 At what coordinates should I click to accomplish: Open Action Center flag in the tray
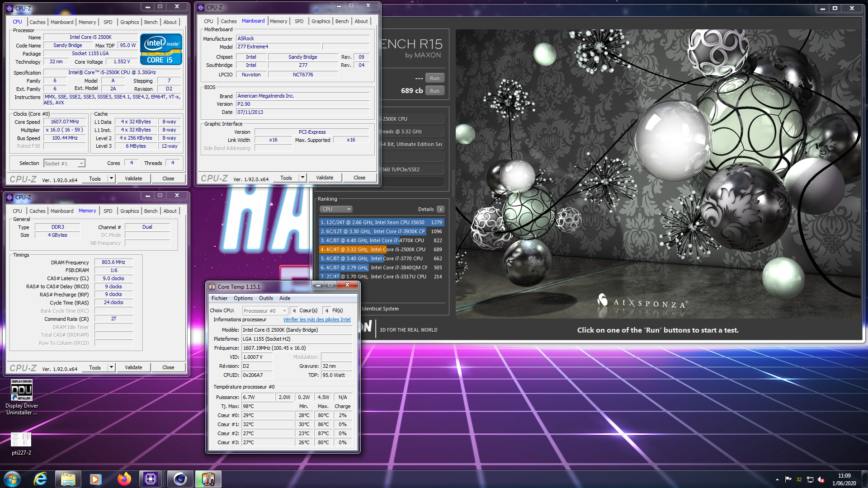(788, 479)
